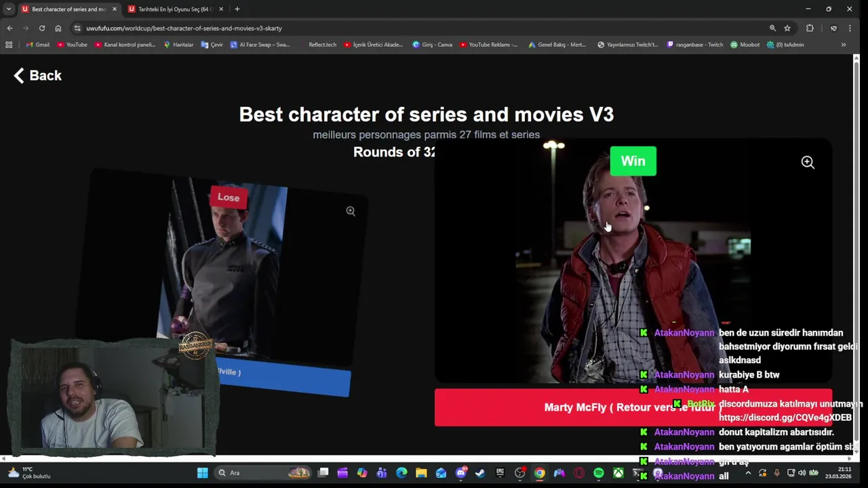Screen dimensions: 868x488
Task: Open Windows Start menu
Action: (x=202, y=473)
